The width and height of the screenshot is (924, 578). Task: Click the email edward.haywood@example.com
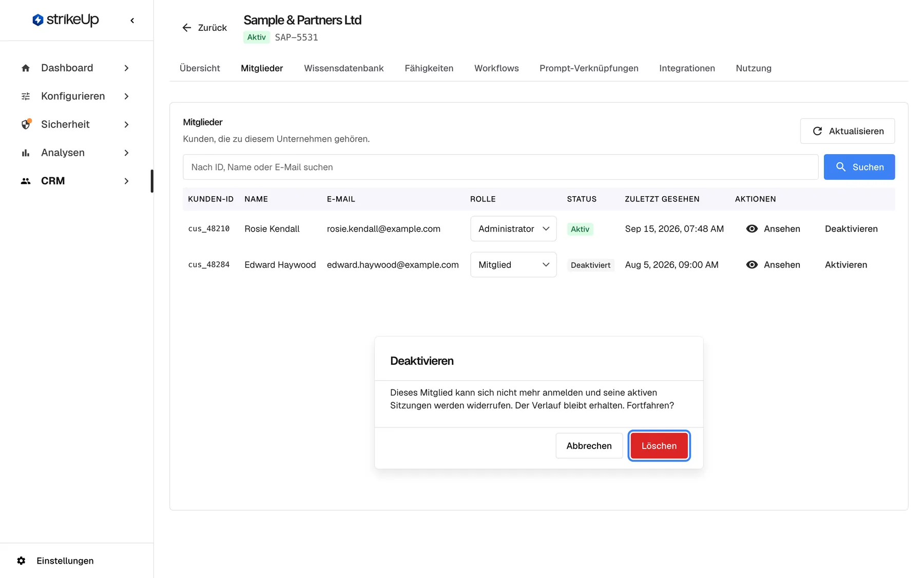click(393, 265)
